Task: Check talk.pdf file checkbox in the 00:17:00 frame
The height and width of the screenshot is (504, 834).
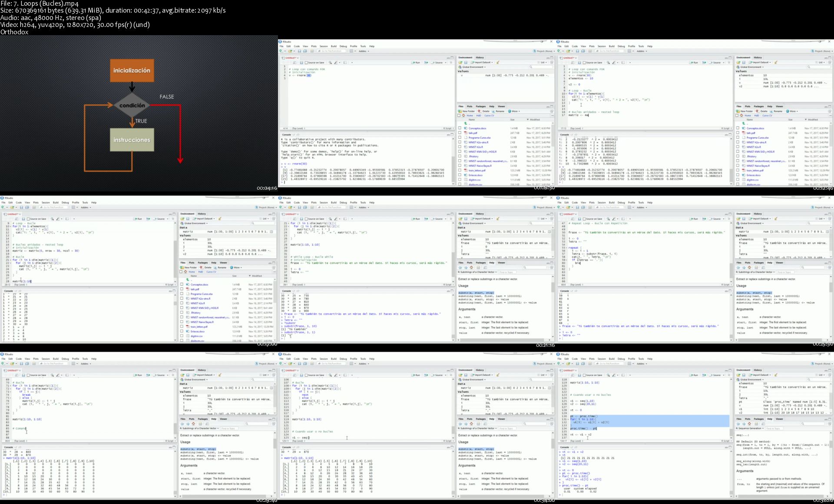Action: (x=182, y=289)
